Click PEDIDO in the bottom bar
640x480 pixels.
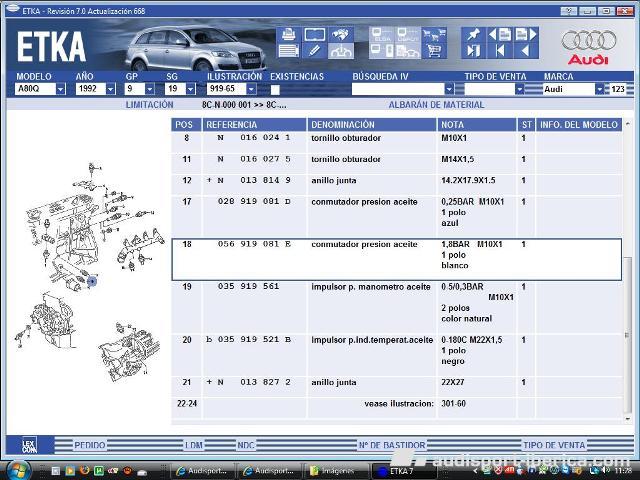89,445
